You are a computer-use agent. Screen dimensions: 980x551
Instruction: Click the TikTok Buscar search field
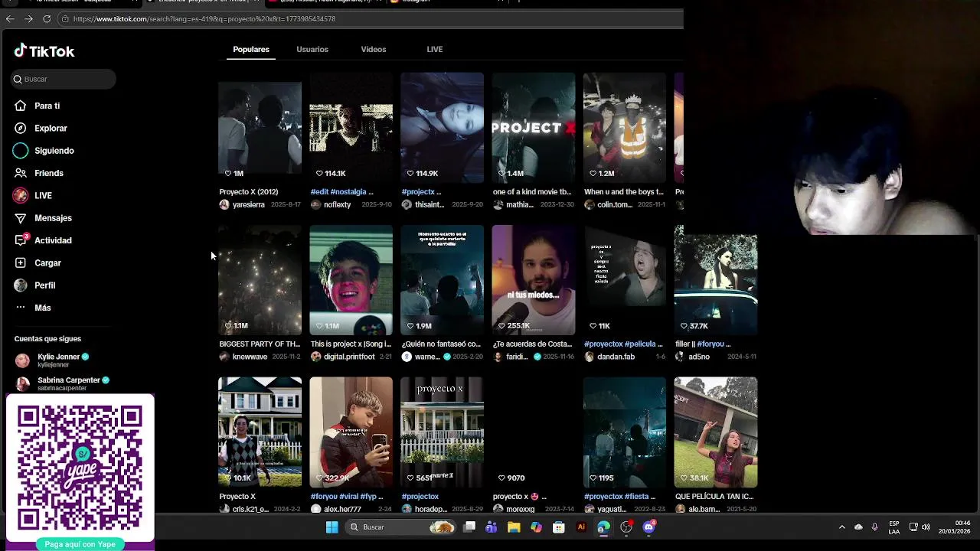pyautogui.click(x=64, y=79)
